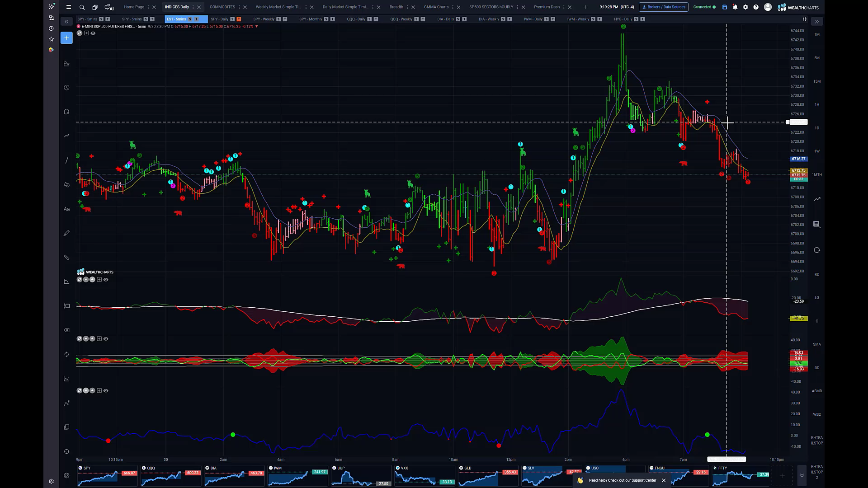Open the notifications bell
Screen dimensions: 868x488
735,7
